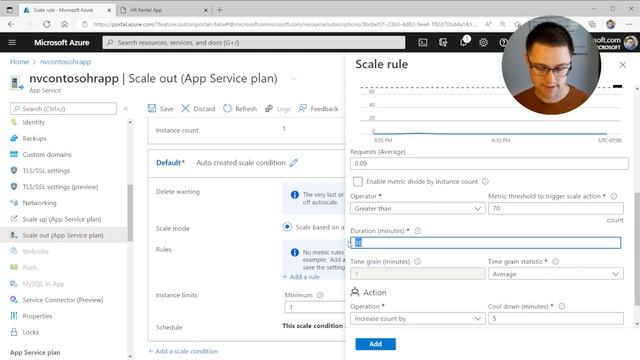Screen dimensions: 640x360
Task: Open Cloud Shell from the top bar
Action: 423,42
